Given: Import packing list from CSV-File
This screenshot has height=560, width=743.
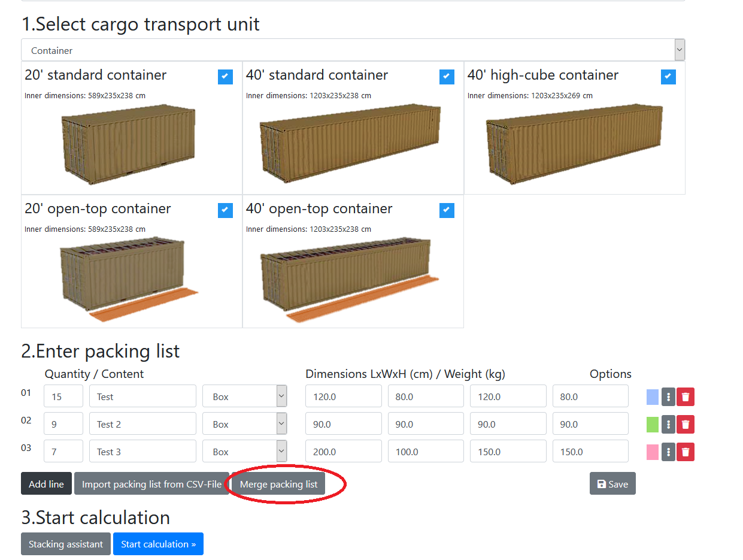Looking at the screenshot, I should [x=151, y=484].
